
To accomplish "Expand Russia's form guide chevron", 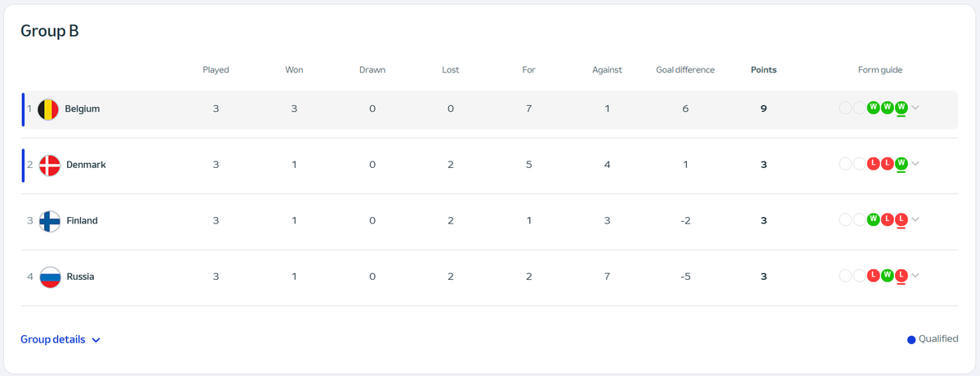I will click(915, 276).
